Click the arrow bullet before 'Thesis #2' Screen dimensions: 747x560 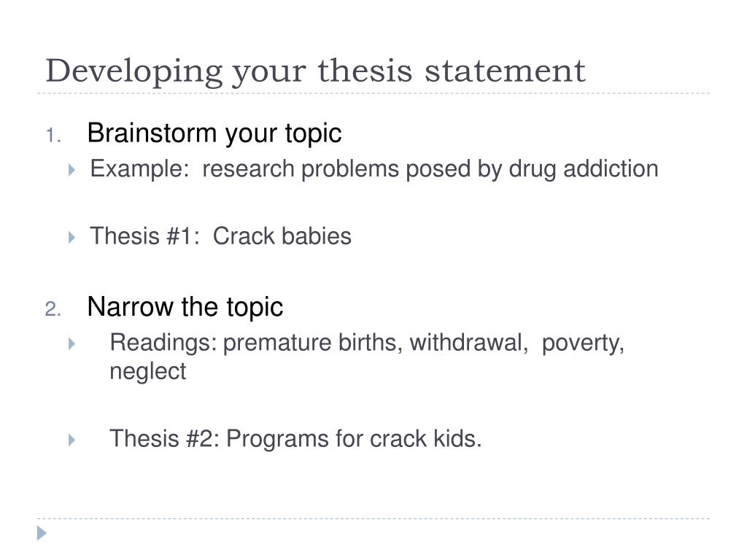coord(71,440)
